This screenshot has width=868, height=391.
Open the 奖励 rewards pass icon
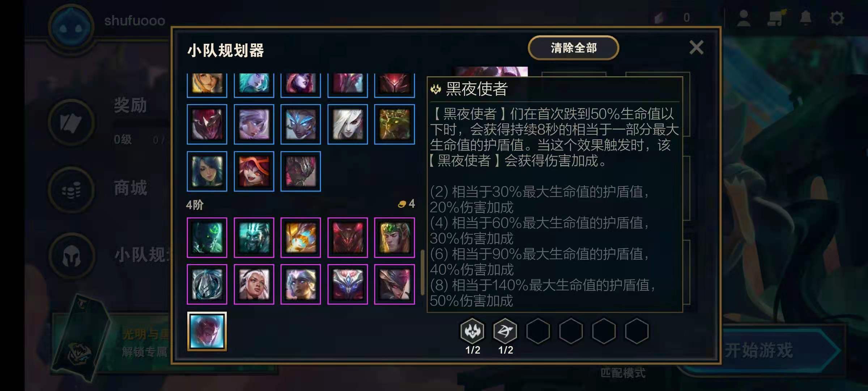click(x=71, y=122)
